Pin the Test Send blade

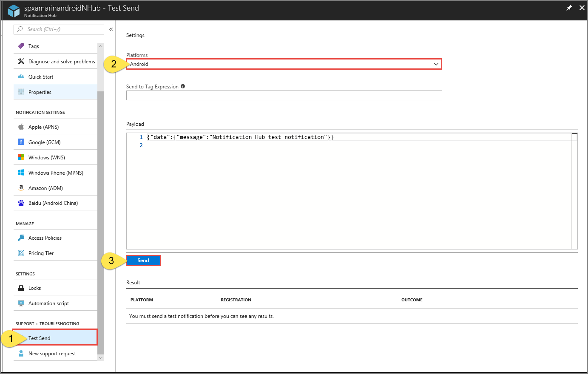(569, 7)
